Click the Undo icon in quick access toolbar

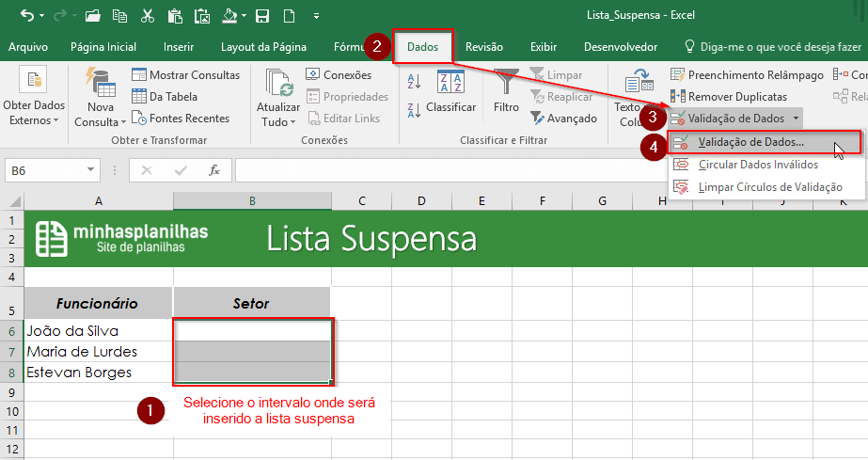(x=26, y=15)
